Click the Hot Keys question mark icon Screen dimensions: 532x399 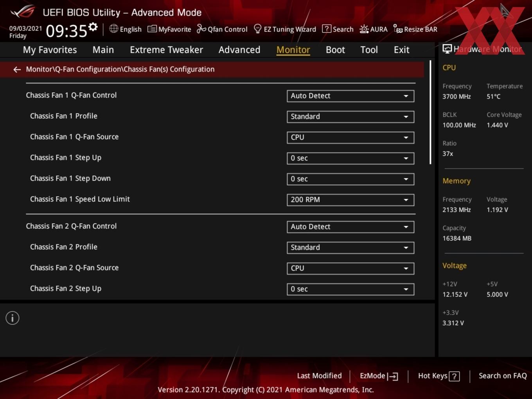(454, 376)
